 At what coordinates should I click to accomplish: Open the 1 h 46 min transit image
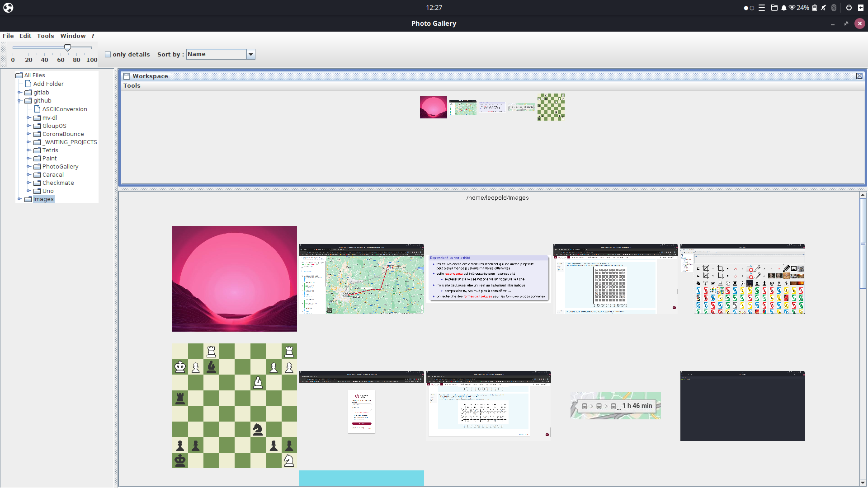(x=616, y=406)
